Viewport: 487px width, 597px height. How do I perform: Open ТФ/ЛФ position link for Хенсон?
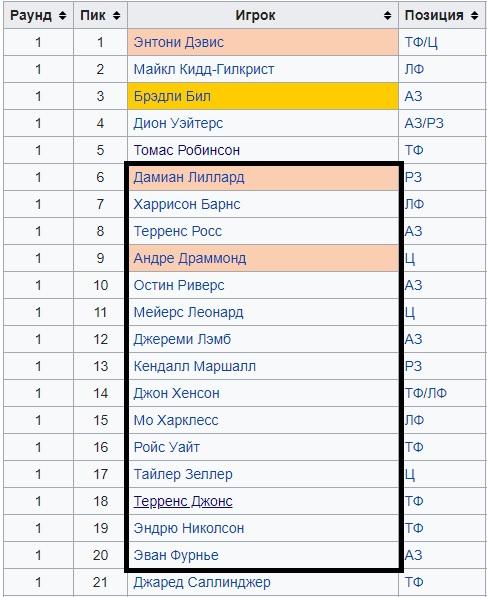[x=426, y=393]
